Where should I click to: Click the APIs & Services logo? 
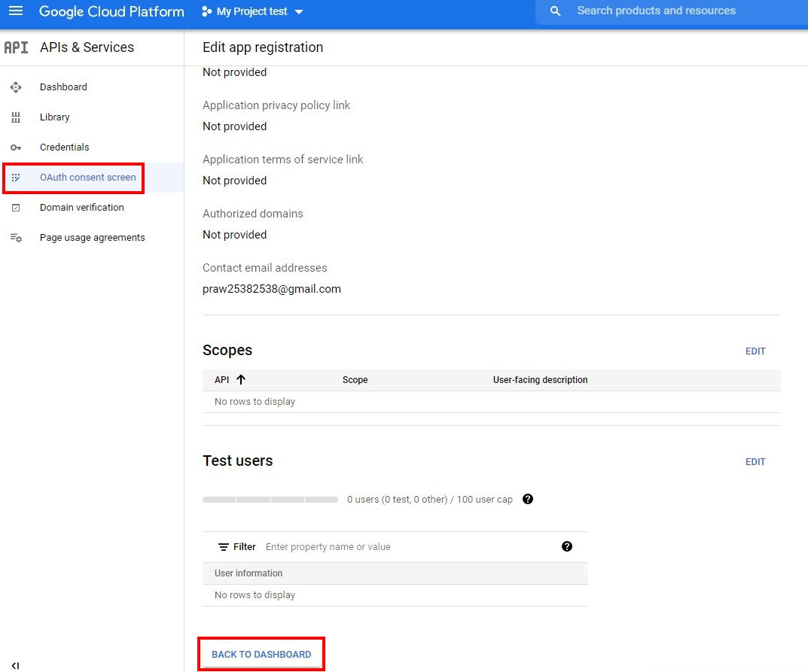pyautogui.click(x=16, y=47)
